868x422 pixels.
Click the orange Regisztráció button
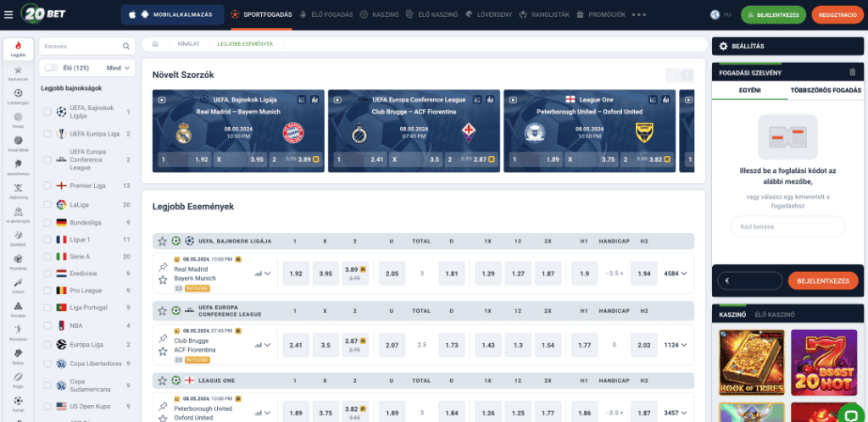(x=837, y=14)
